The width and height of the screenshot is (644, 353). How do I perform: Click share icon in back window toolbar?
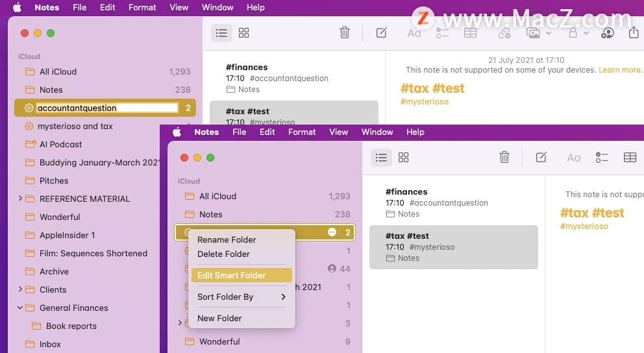point(634,32)
